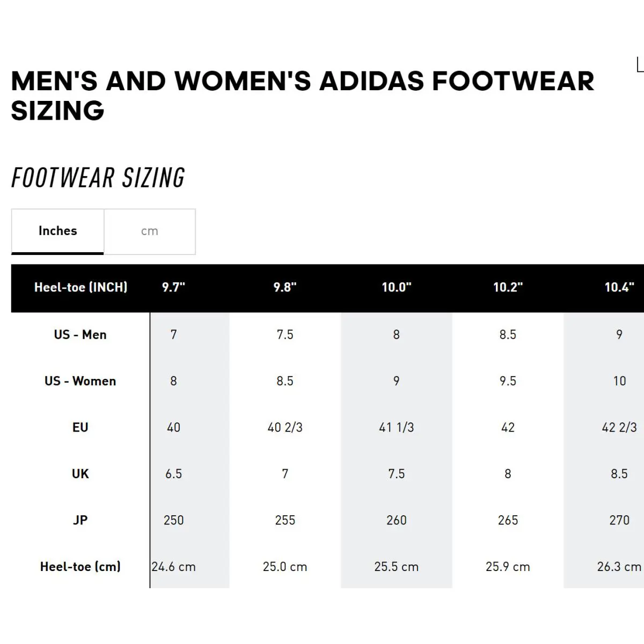Click the 10.2" column header
The image size is (644, 644).
tap(508, 288)
